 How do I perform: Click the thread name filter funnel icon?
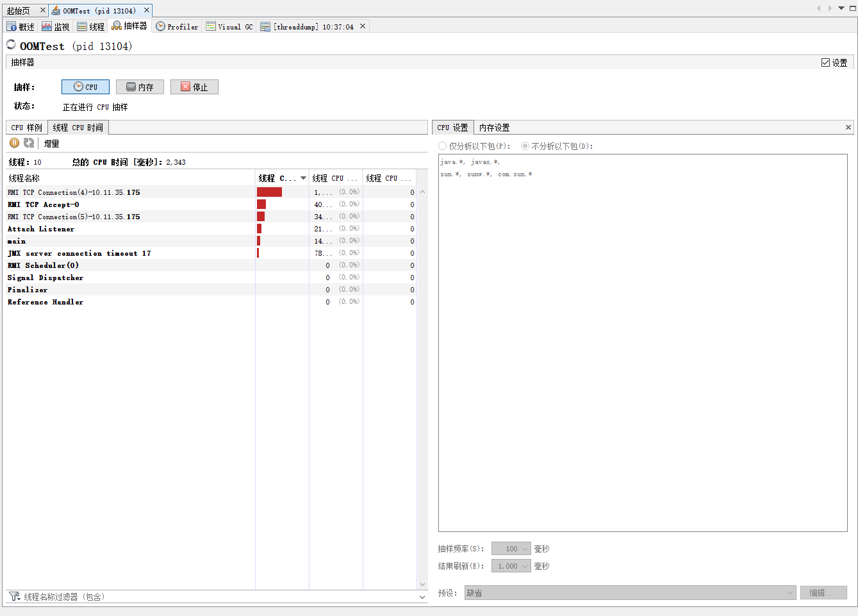14,596
